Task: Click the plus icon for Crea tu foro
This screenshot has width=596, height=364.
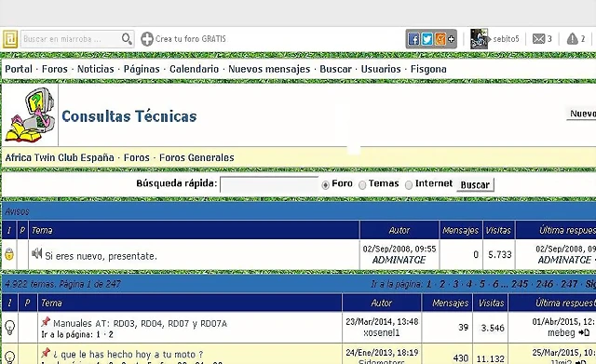Action: [x=147, y=39]
